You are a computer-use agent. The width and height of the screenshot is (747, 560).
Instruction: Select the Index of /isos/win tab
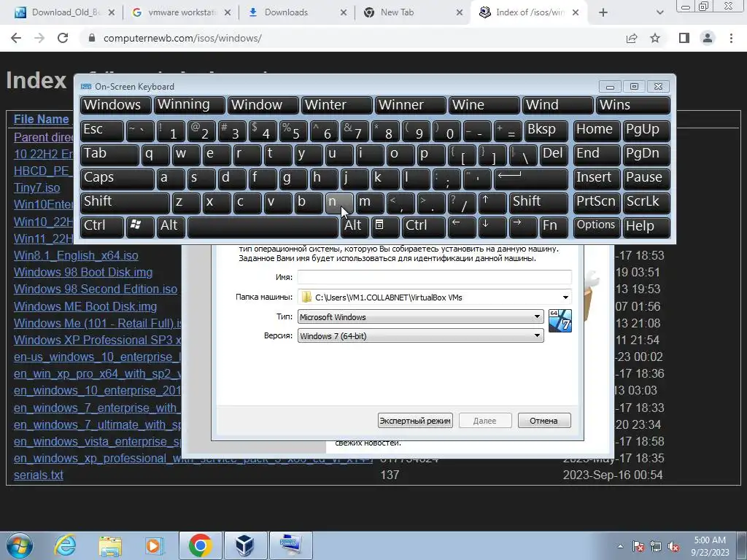click(529, 12)
